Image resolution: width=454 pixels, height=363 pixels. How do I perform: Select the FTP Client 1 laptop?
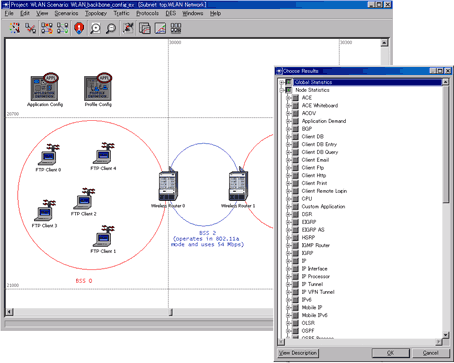[104, 236]
